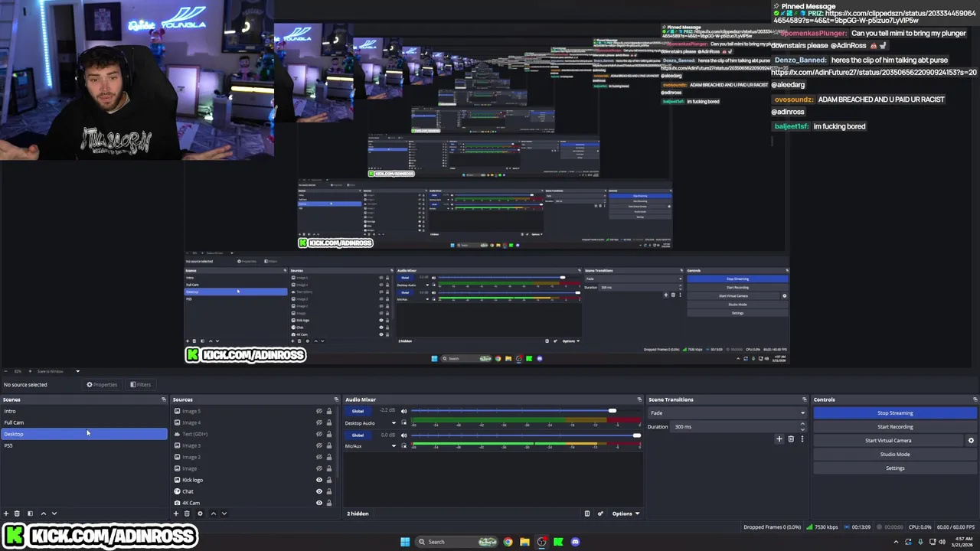Mute the Mic/Aux speaker icon
Screen dimensions: 980x551
pos(403,435)
